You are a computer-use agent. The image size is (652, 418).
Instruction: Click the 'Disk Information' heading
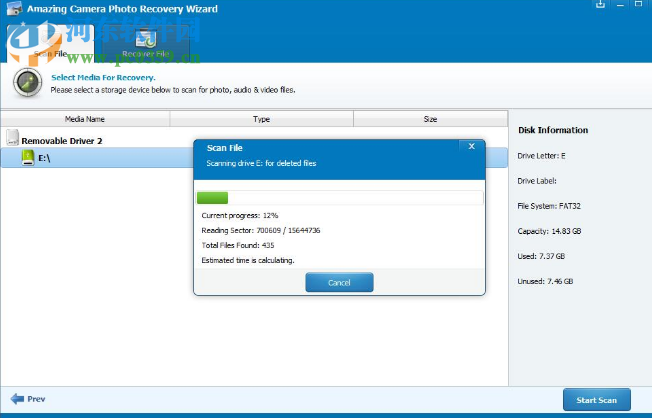tap(553, 130)
